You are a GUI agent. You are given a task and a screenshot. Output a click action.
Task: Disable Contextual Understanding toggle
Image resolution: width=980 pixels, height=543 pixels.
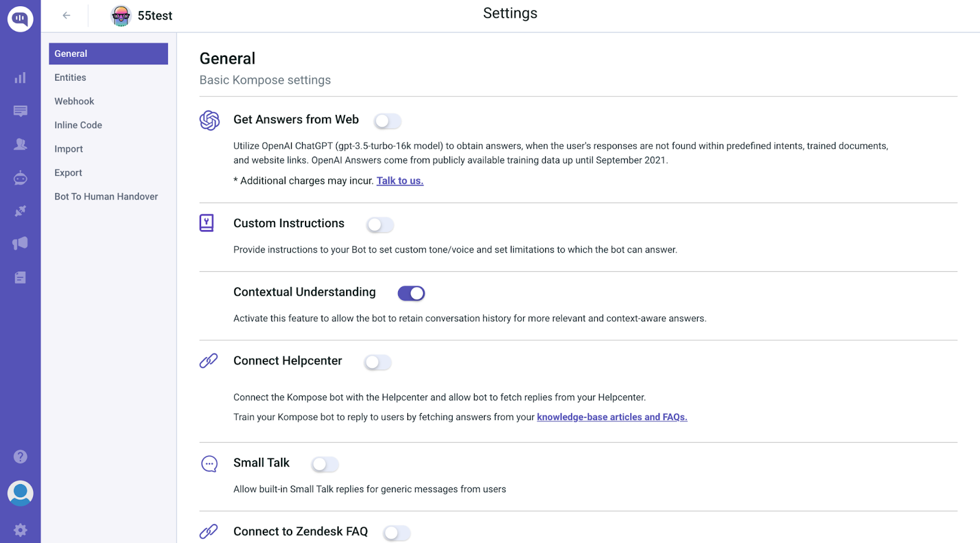(x=411, y=293)
